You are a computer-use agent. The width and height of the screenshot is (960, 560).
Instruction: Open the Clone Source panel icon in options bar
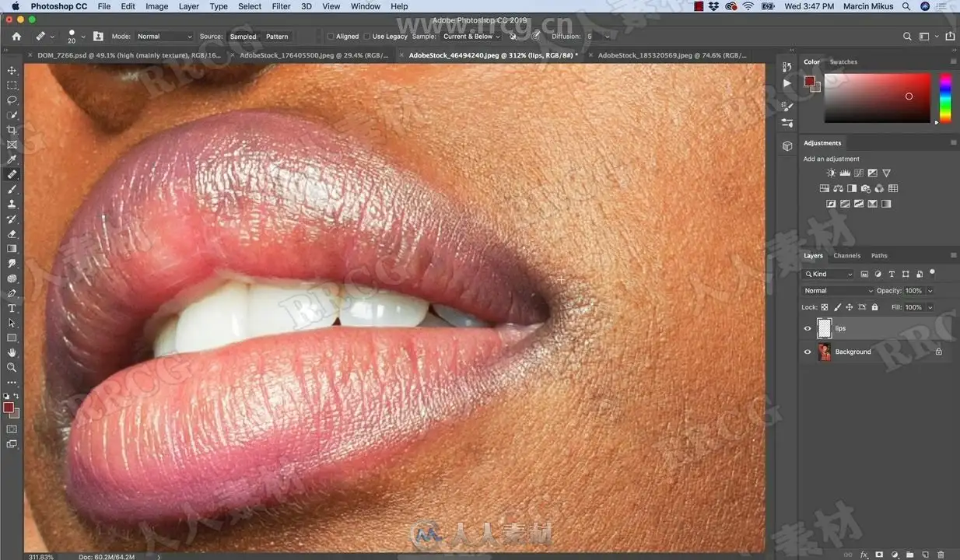click(x=98, y=36)
